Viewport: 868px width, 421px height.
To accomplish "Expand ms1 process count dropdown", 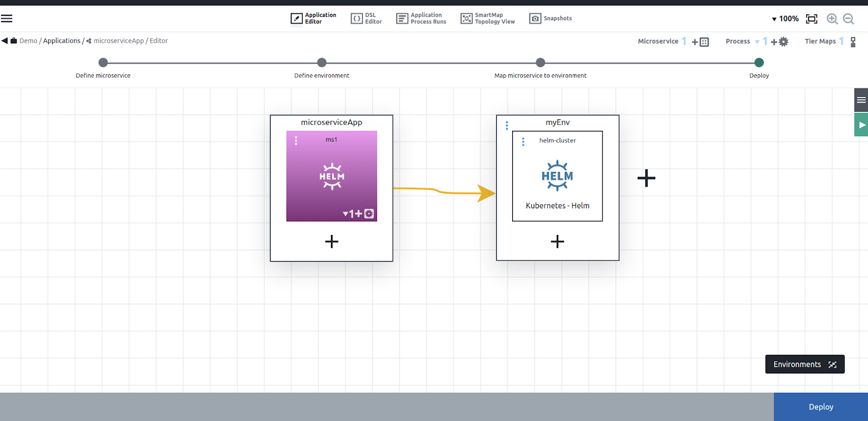I will (x=346, y=214).
